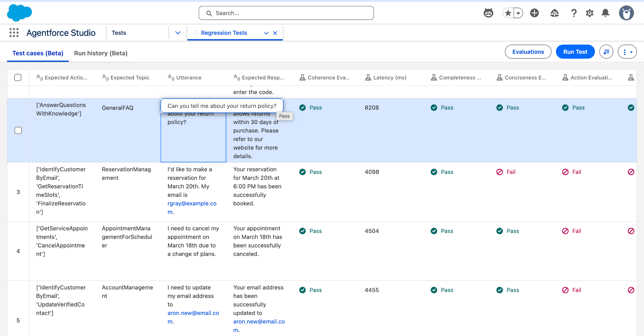Check the GeneralFAQ row checkbox
This screenshot has height=336, width=644.
[x=18, y=130]
